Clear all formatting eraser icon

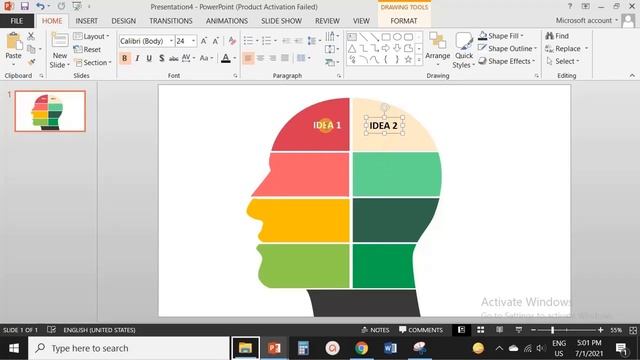tap(232, 41)
